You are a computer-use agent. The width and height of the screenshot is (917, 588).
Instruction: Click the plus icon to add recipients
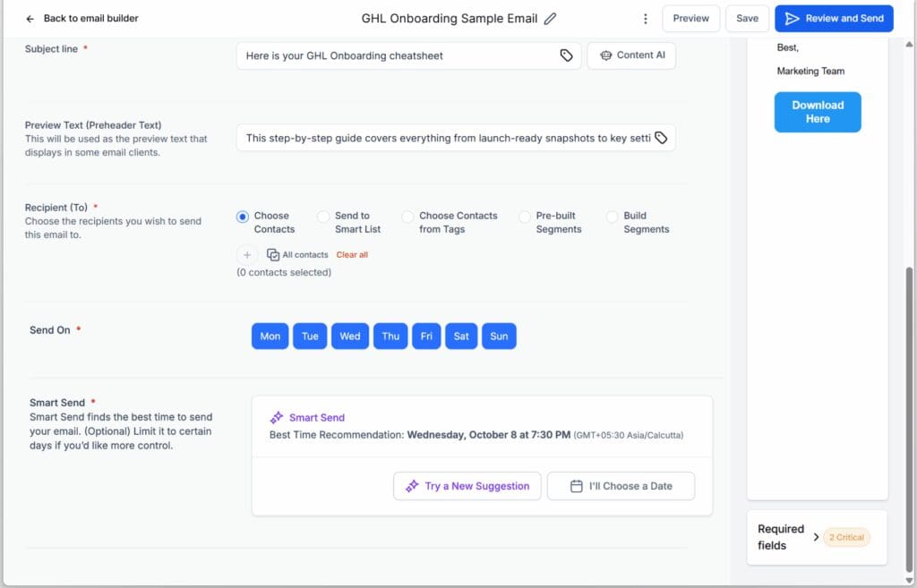(x=247, y=255)
